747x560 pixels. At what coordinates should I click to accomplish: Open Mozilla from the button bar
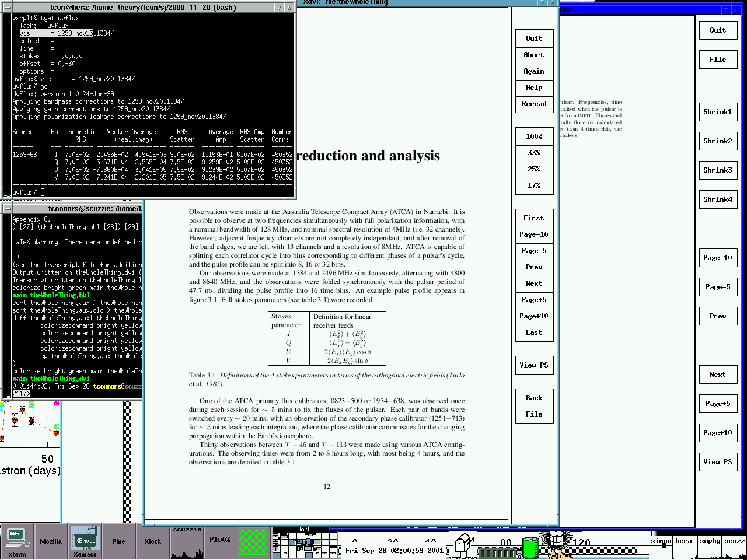pos(51,541)
